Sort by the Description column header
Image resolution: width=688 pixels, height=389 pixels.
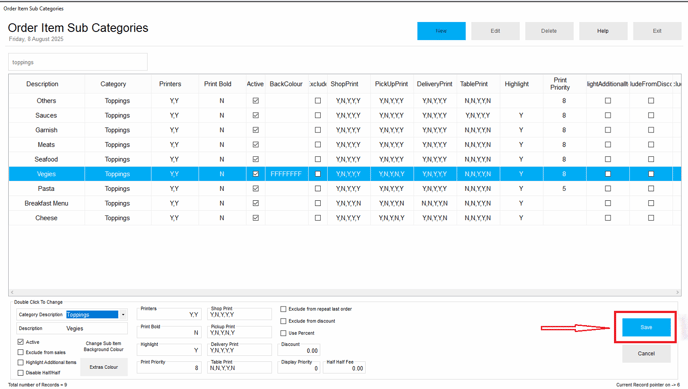(42, 84)
